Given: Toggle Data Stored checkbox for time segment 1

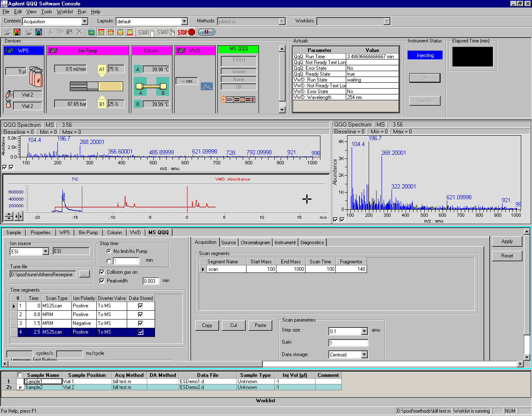Looking at the screenshot, I should coord(140,306).
